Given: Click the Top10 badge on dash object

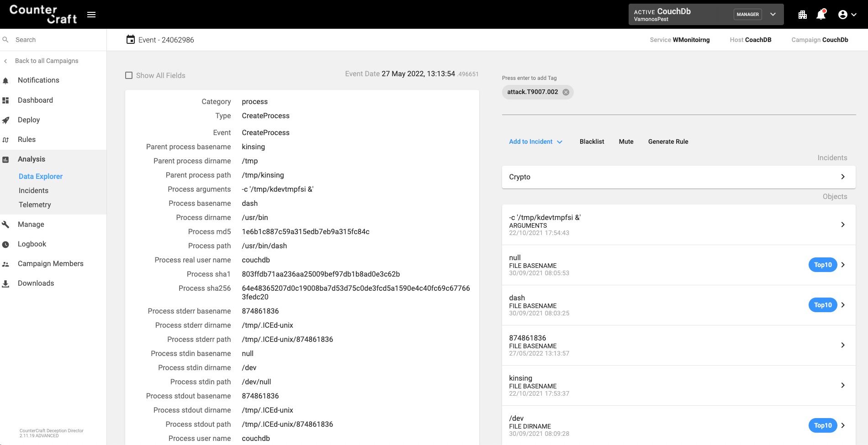Looking at the screenshot, I should pyautogui.click(x=823, y=305).
